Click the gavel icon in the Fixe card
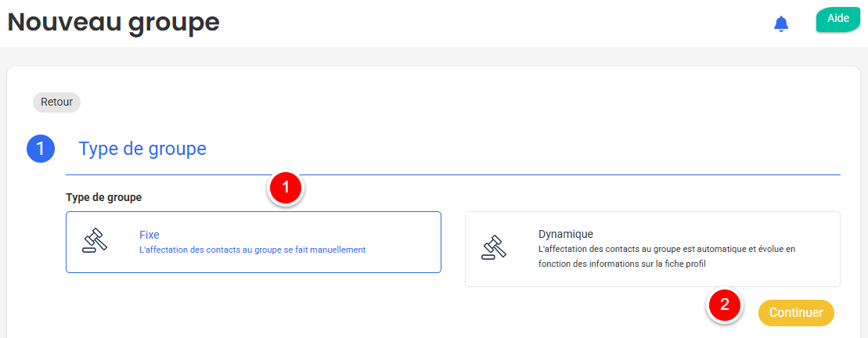 pos(95,241)
